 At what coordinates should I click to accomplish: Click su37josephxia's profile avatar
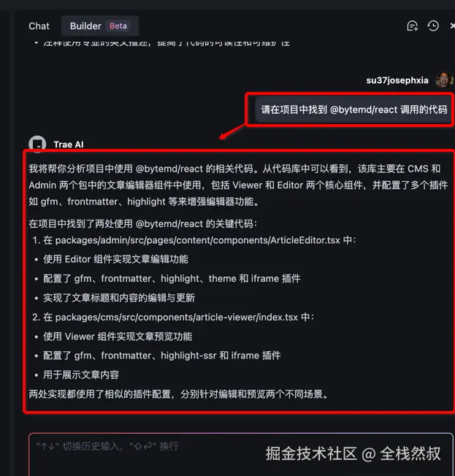[444, 80]
